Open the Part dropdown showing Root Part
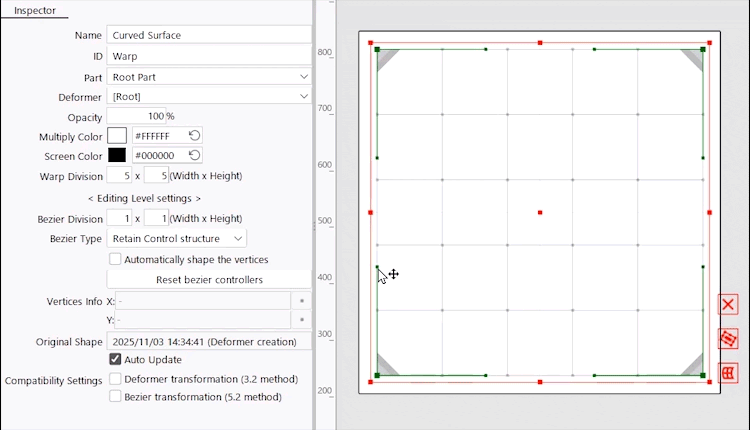This screenshot has width=750, height=430. tap(209, 76)
